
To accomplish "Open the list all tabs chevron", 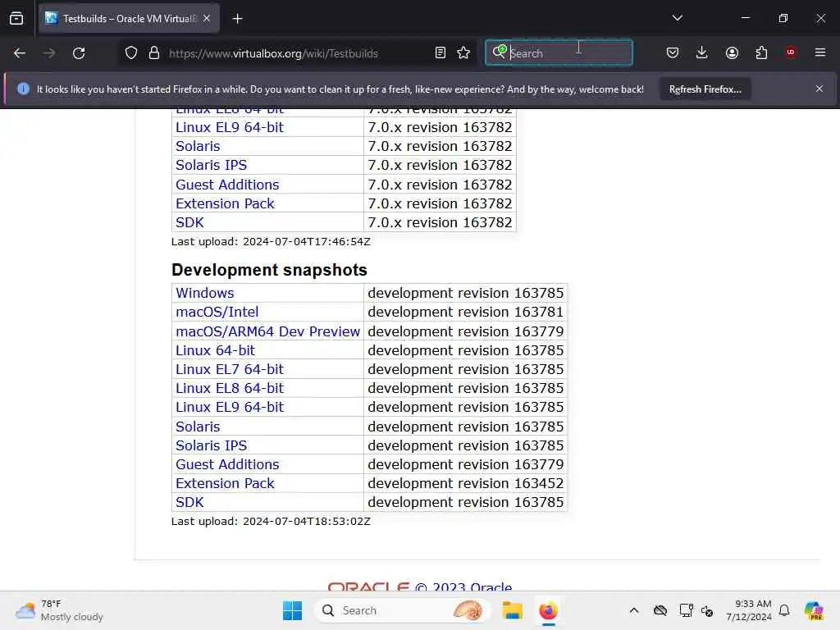I will (x=678, y=18).
